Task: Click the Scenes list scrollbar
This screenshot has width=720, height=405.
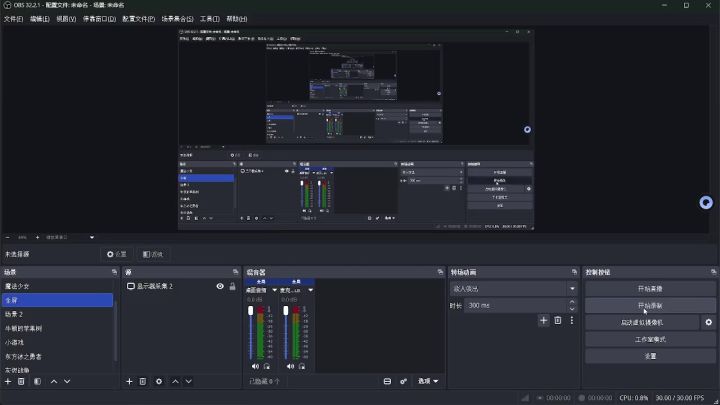Action: 116,331
